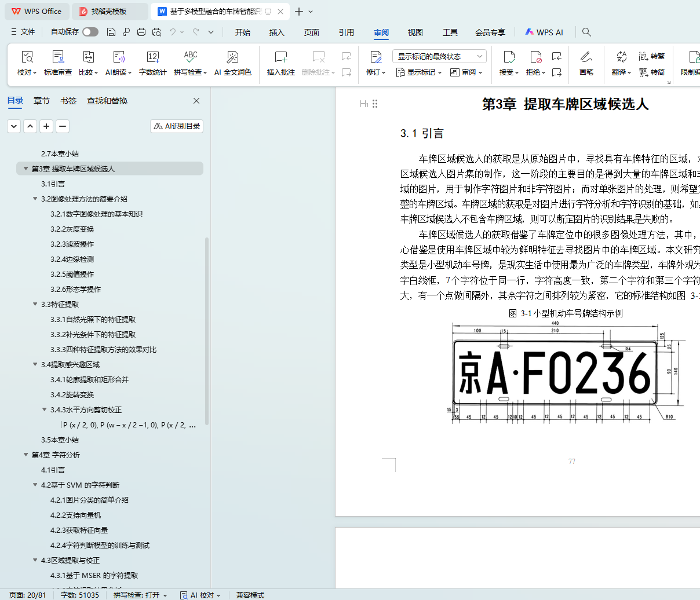Click the AI 全文润色 polish icon

(232, 57)
